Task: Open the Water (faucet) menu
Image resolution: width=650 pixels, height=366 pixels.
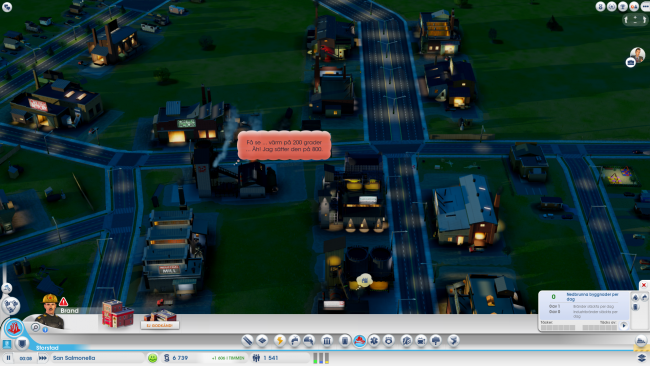Action: [x=294, y=341]
